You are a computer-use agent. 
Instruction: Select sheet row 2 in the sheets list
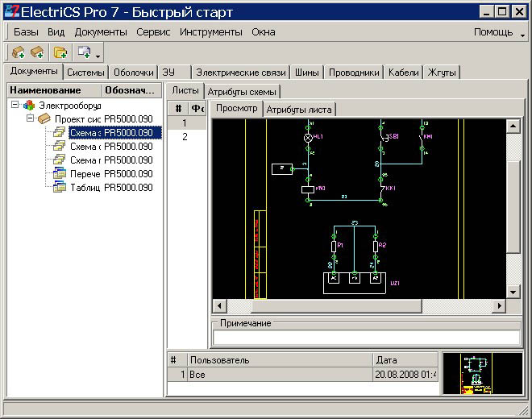click(x=187, y=137)
